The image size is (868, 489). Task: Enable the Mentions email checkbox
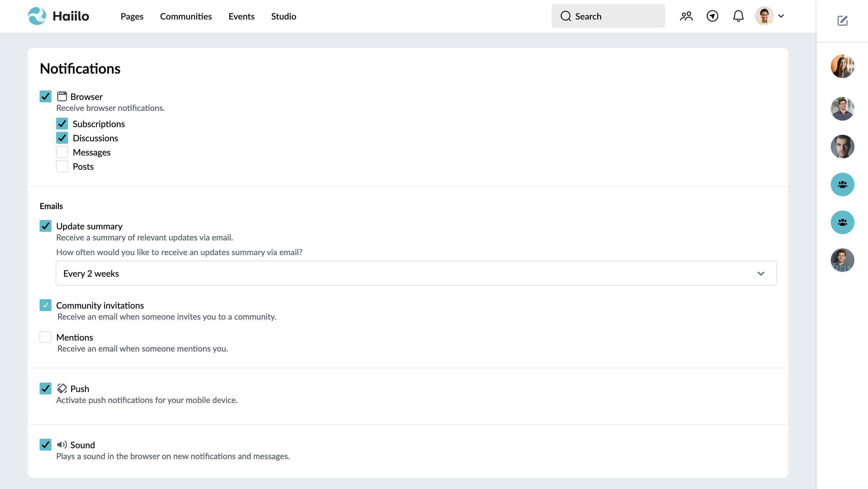(x=46, y=337)
